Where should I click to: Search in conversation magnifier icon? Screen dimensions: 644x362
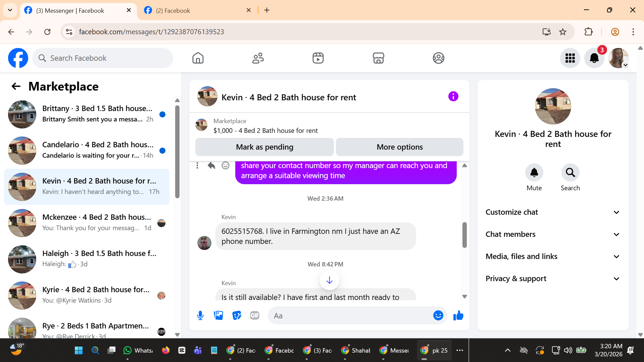click(x=570, y=172)
